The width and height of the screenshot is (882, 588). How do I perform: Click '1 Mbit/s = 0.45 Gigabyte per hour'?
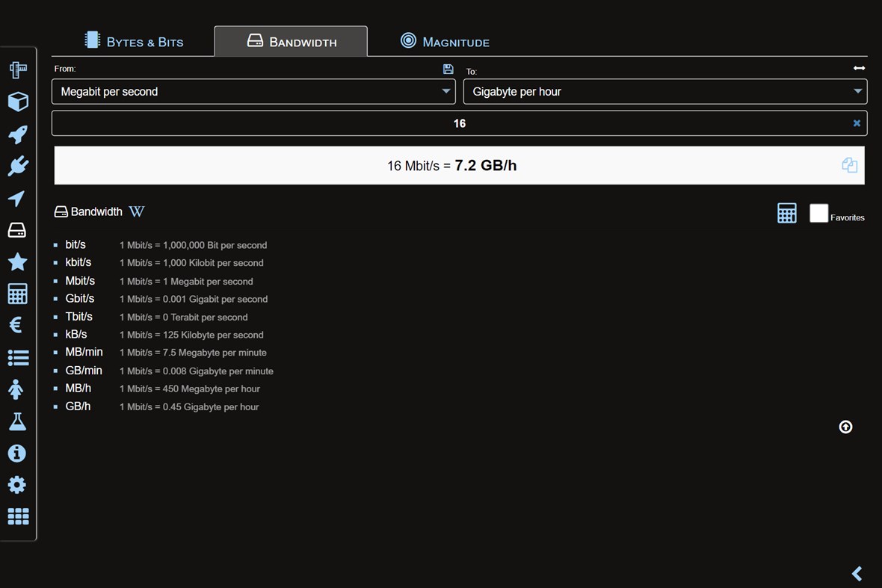(x=189, y=407)
